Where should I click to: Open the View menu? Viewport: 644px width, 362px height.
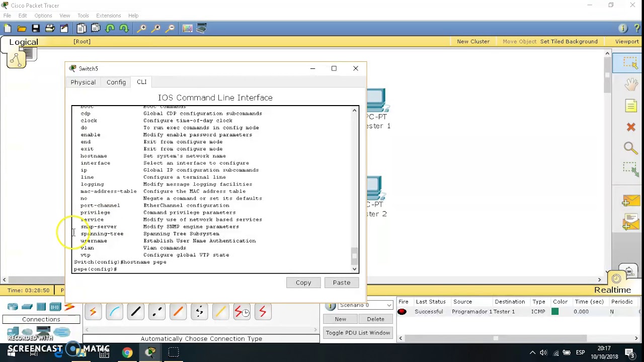pos(65,16)
